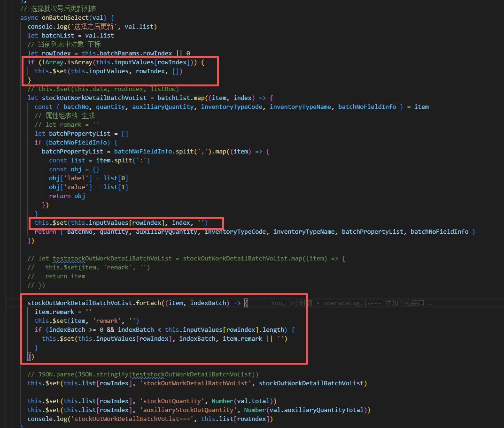Viewport: 504px width, 428px height.
Task: Click the comment '// 属性组表格 生成'
Action: [x=65, y=115]
